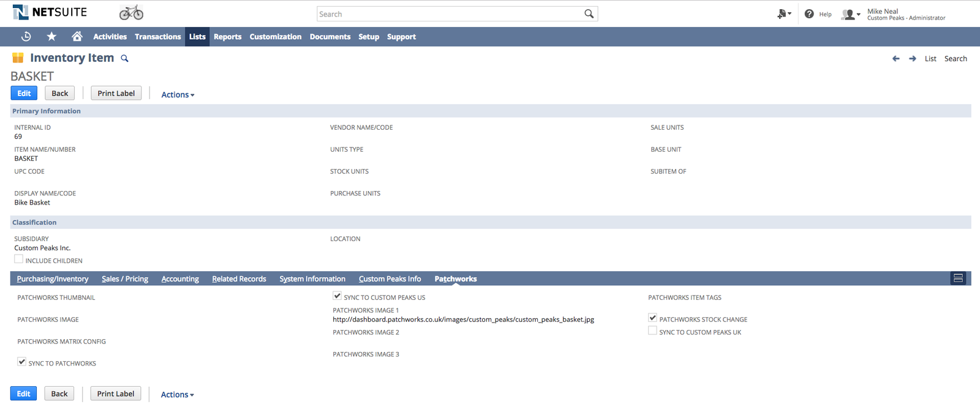This screenshot has height=404, width=980.
Task: Open Recent Records clock icon
Action: click(26, 37)
